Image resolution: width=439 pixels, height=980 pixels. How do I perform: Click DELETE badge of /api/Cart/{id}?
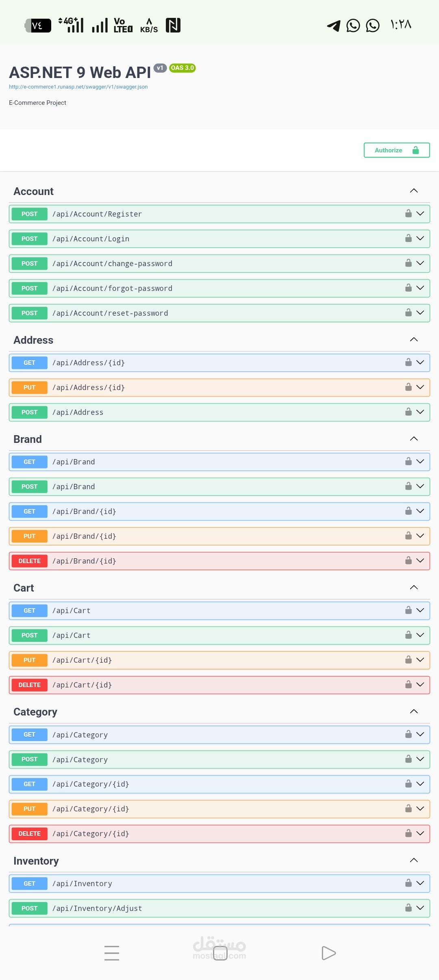(29, 685)
